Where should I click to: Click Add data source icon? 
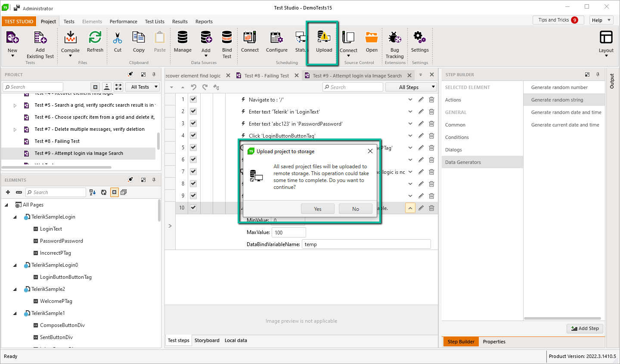tap(206, 38)
